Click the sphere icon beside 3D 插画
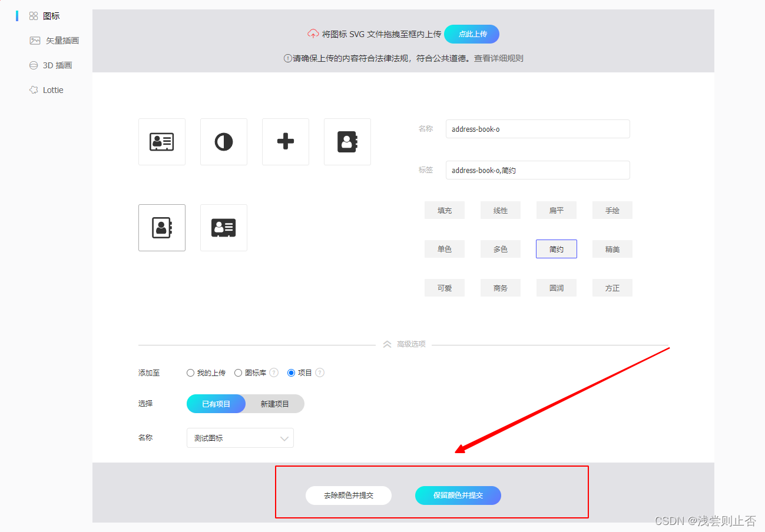 [x=34, y=65]
